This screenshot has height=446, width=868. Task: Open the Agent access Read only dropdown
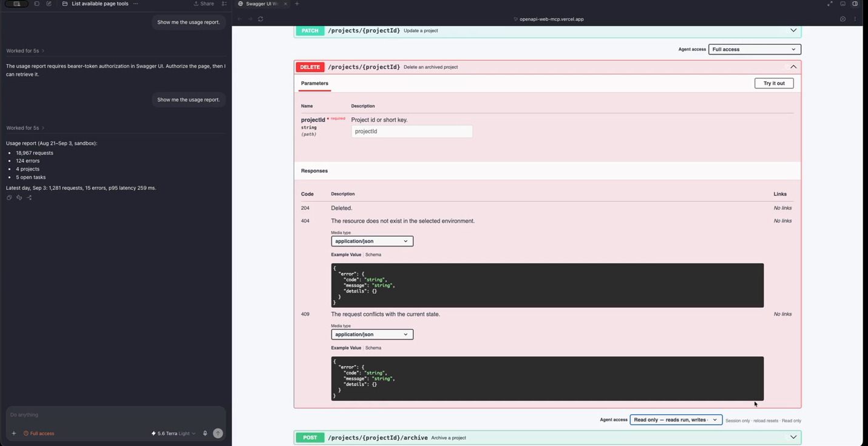(x=676, y=420)
